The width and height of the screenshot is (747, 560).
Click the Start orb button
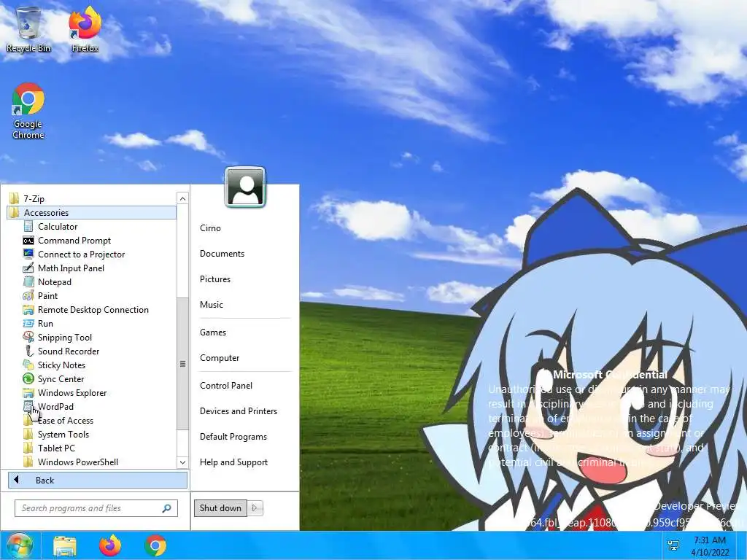pos(19,545)
